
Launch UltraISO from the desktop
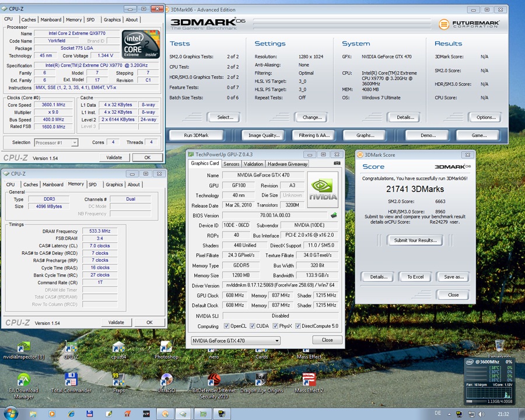tap(166, 383)
